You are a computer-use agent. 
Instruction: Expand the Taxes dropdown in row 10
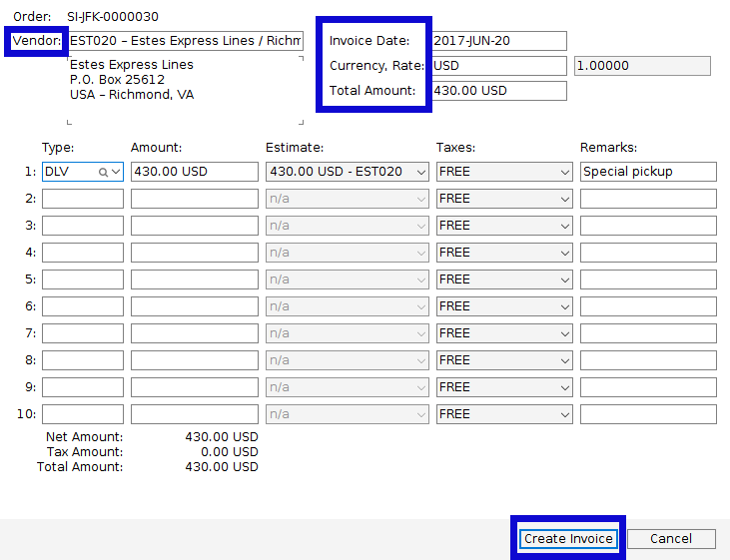(x=504, y=414)
